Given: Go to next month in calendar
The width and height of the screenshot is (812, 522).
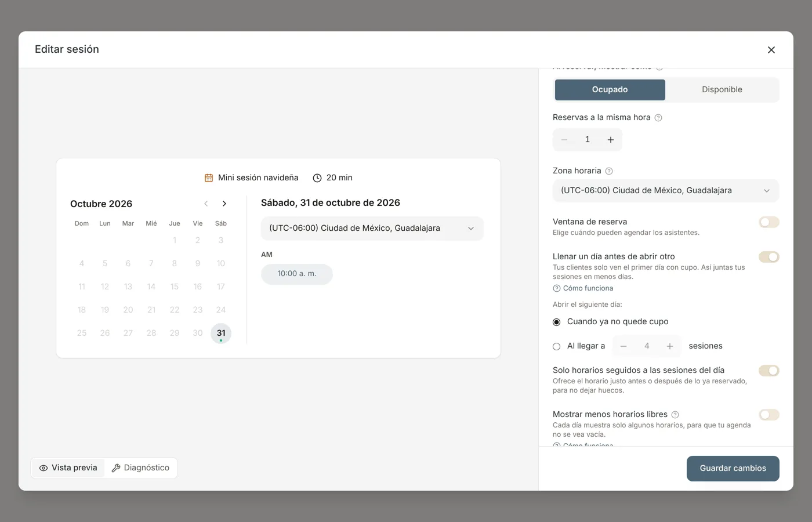Looking at the screenshot, I should 224,204.
